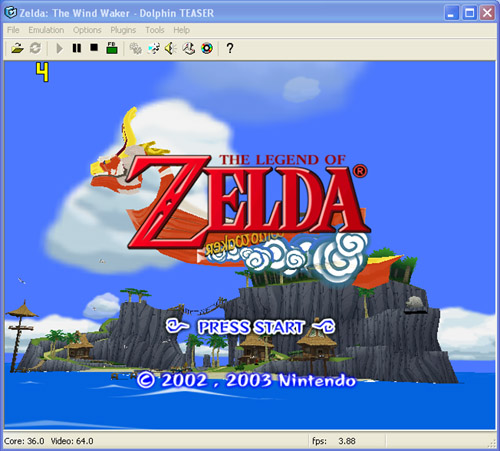The height and width of the screenshot is (451, 500).
Task: Open the Options menu
Action: pos(87,30)
